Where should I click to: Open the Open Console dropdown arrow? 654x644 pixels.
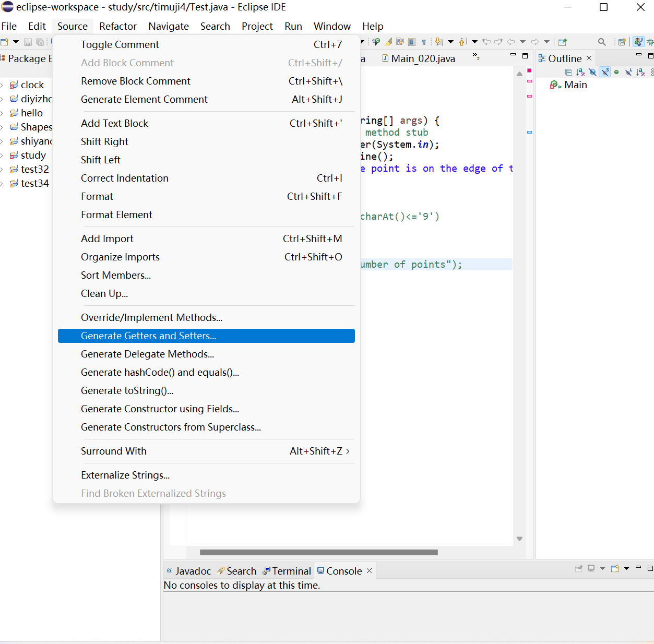[x=626, y=568]
